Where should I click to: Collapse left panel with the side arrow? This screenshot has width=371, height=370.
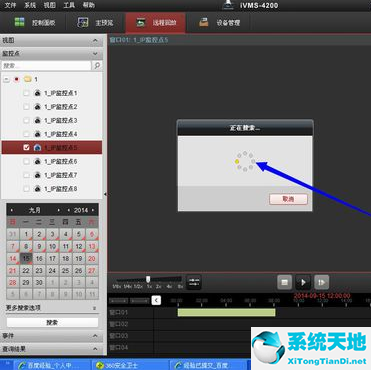point(105,194)
